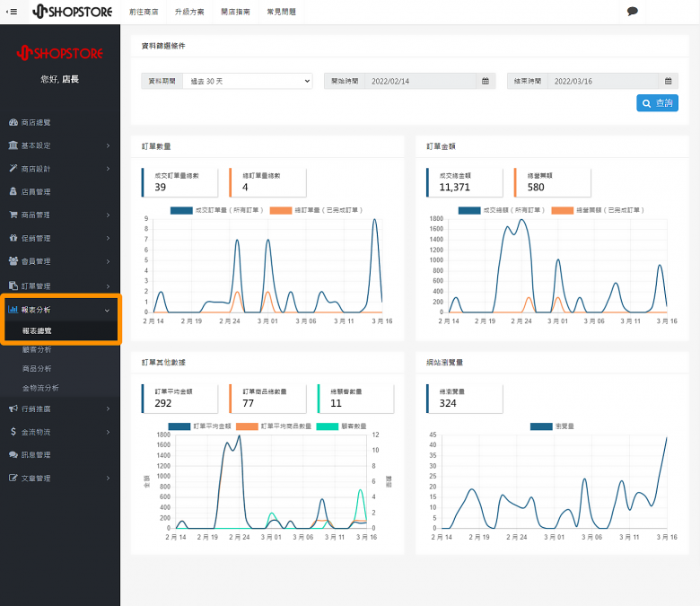This screenshot has height=606, width=700.
Task: Click the 報表分析 bar chart icon
Action: tap(13, 309)
